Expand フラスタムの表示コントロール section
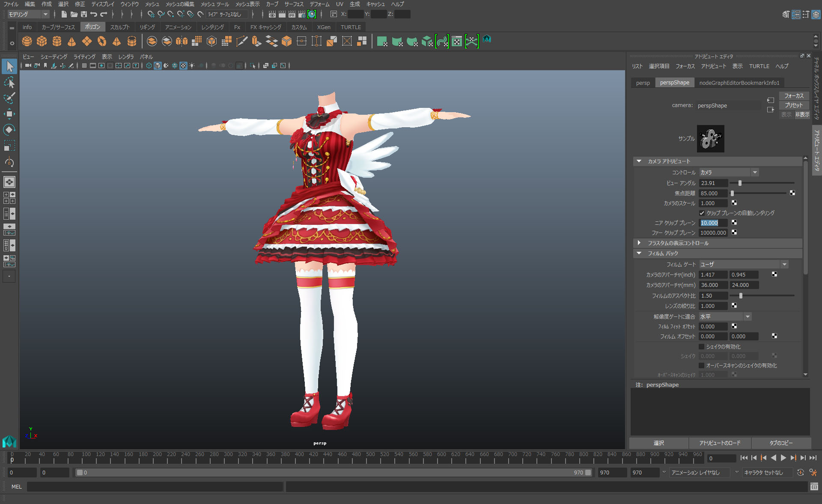This screenshot has height=504, width=822. coord(639,243)
